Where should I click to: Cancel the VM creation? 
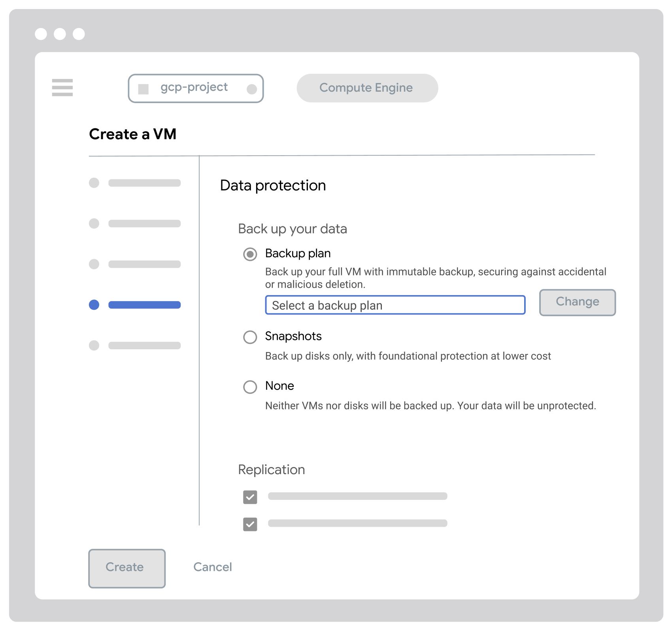click(x=212, y=567)
